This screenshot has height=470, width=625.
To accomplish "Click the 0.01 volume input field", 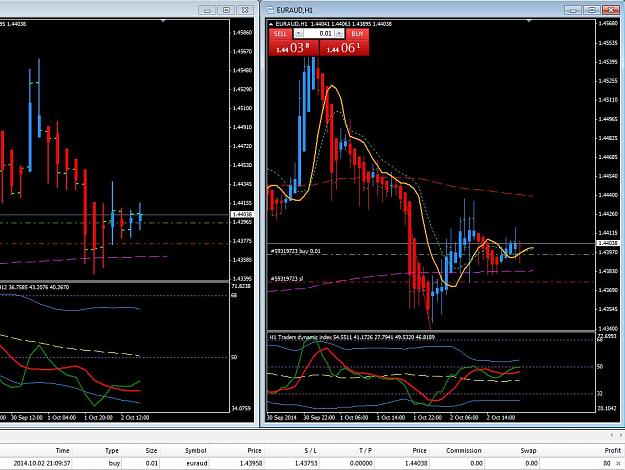I will coord(319,33).
